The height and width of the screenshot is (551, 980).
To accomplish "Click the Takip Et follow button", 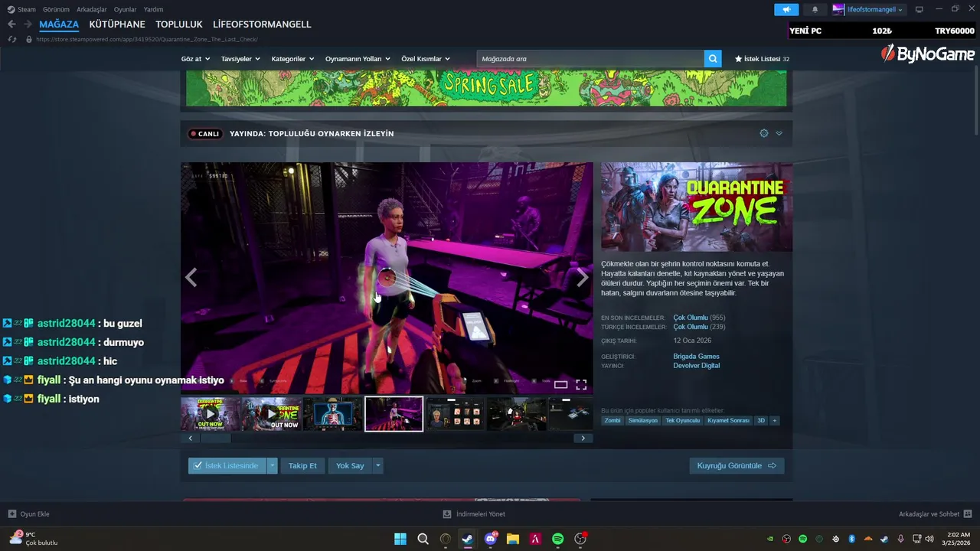I will point(302,465).
